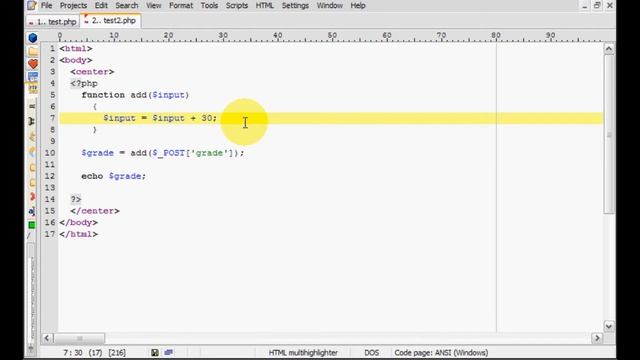This screenshot has height=360, width=640.
Task: Open the Help menu
Action: 358,6
